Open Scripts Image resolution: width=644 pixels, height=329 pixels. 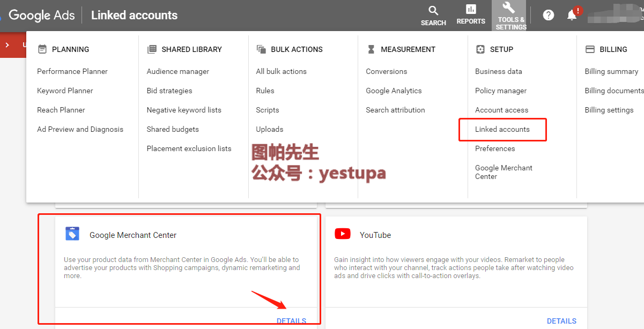tap(268, 110)
